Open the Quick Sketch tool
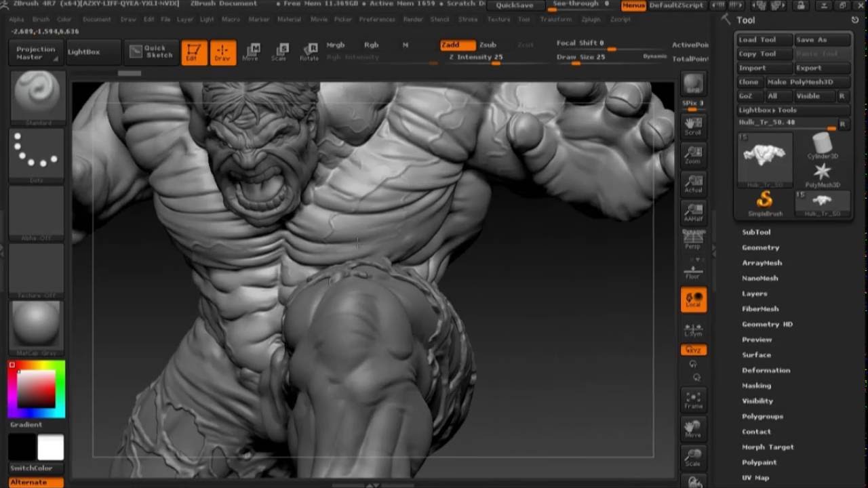868x488 pixels. 153,52
